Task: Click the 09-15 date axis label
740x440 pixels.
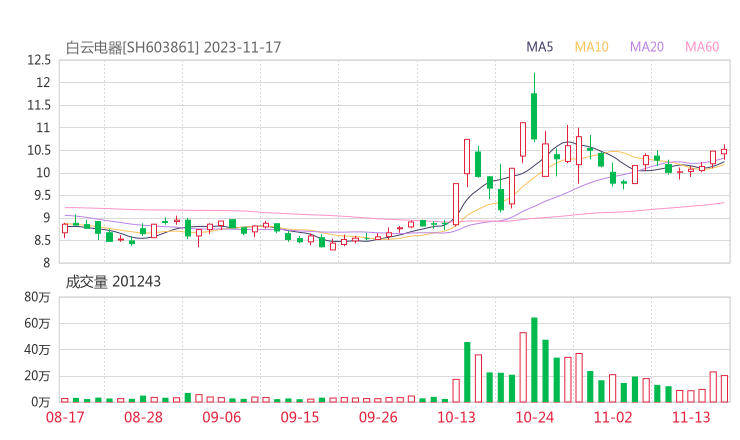Action: pyautogui.click(x=300, y=417)
